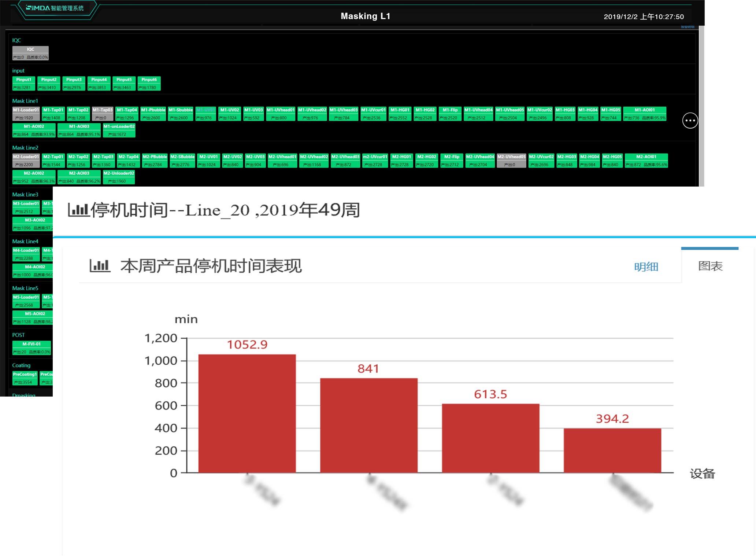This screenshot has height=556, width=756.
Task: Click the Pinput4 input tile
Action: tap(99, 83)
